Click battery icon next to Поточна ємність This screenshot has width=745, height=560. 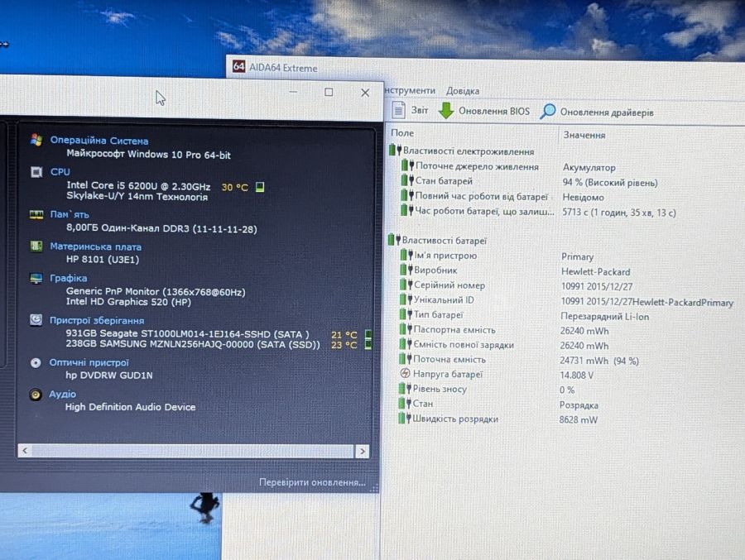pos(406,359)
